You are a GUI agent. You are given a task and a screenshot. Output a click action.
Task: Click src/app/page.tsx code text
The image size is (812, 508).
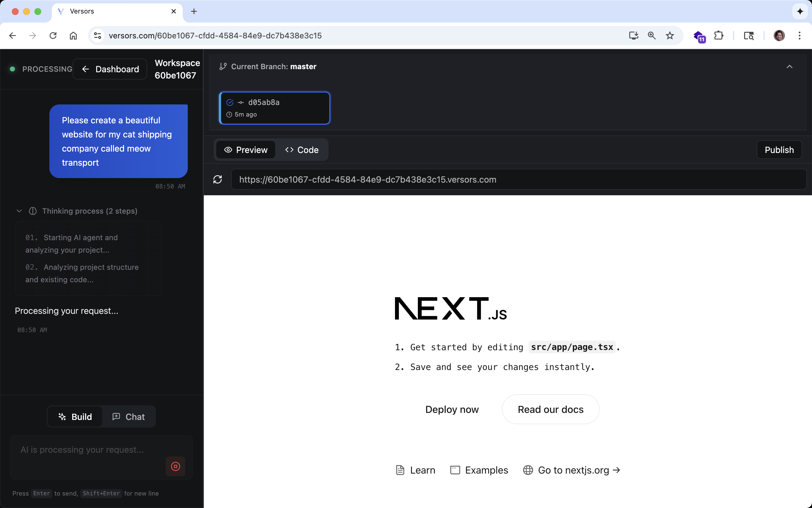[572, 347]
